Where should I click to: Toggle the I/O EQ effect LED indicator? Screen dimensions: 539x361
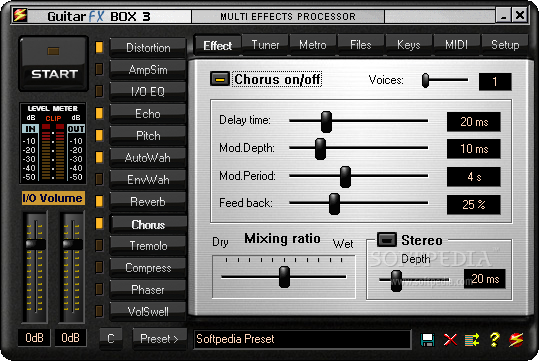pyautogui.click(x=99, y=91)
